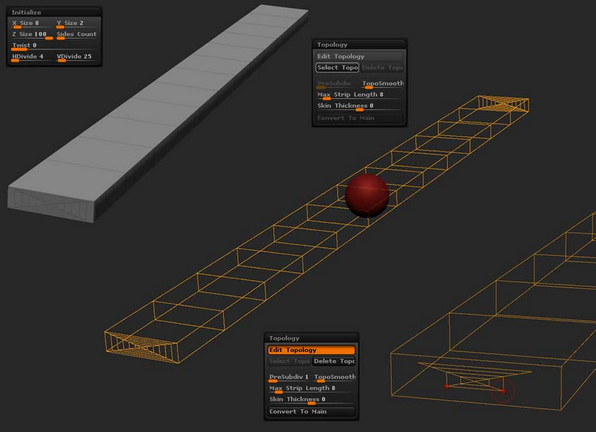Click the VDivide 25 slider
The height and width of the screenshot is (432, 596).
tap(77, 57)
